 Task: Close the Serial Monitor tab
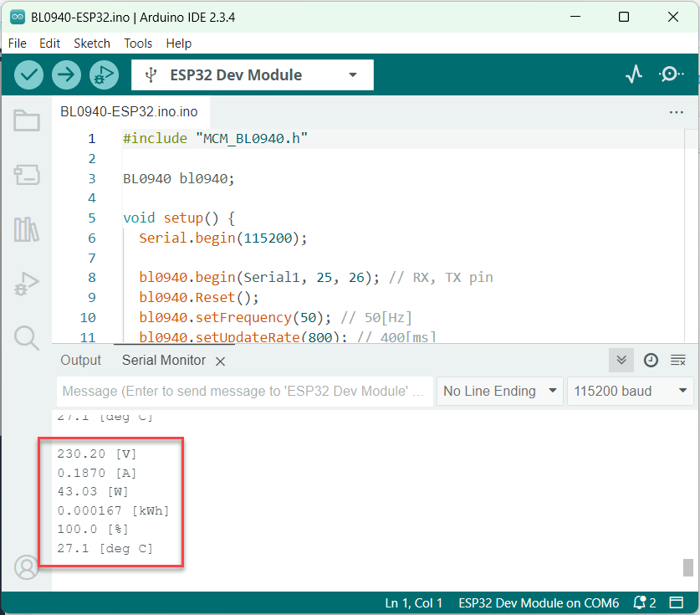(221, 361)
